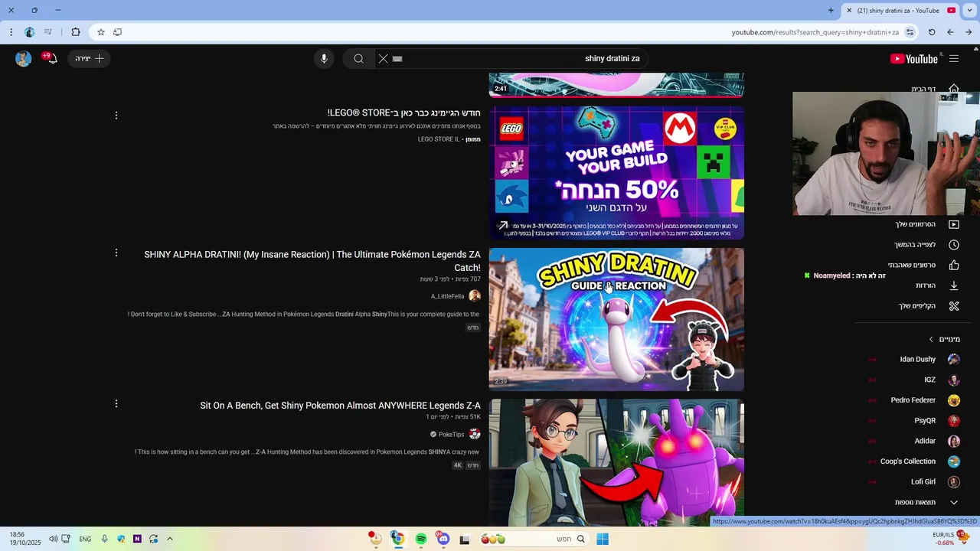This screenshot has width=980, height=551.
Task: Go back in browser history
Action: click(x=950, y=32)
